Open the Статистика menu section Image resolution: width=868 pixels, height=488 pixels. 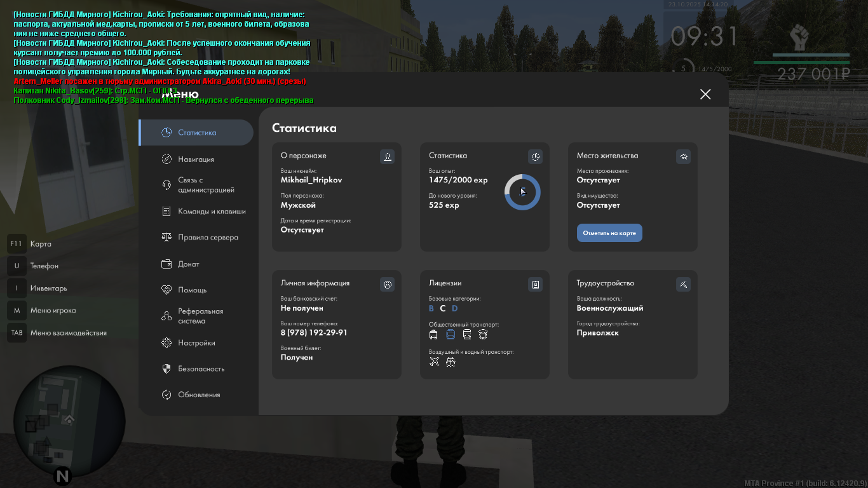(196, 133)
